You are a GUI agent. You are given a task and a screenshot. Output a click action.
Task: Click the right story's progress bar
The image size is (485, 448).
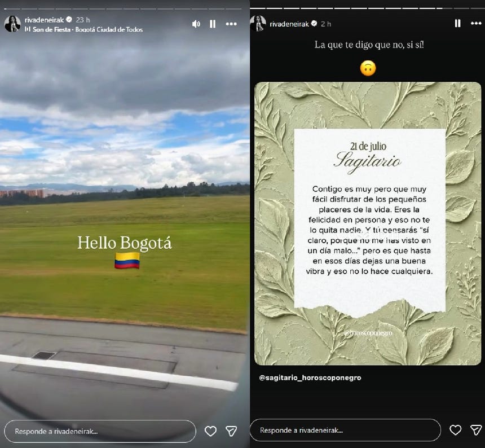tap(368, 8)
